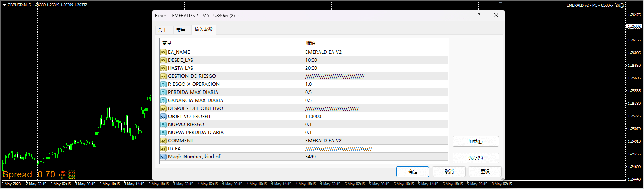Click the integer icon beside OBJETIVO_PROFFIT
Screen dimensions: 644x189
pos(163,117)
